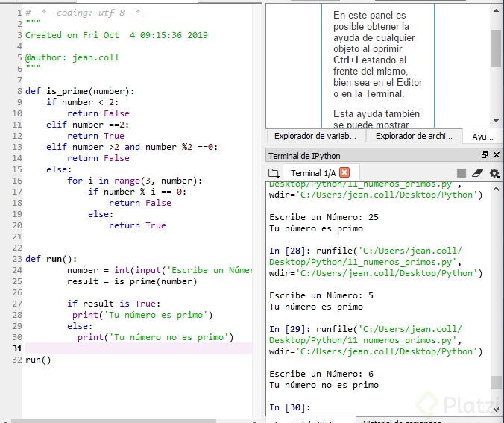Viewport: 504px width, 423px height.
Task: Click the 'Terminal de IPython' pane title
Action: click(304, 156)
